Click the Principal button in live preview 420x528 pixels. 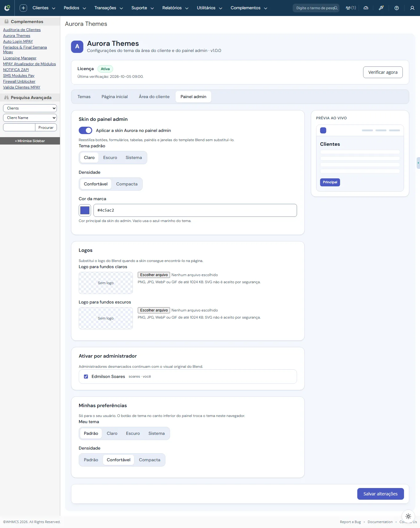(330, 182)
